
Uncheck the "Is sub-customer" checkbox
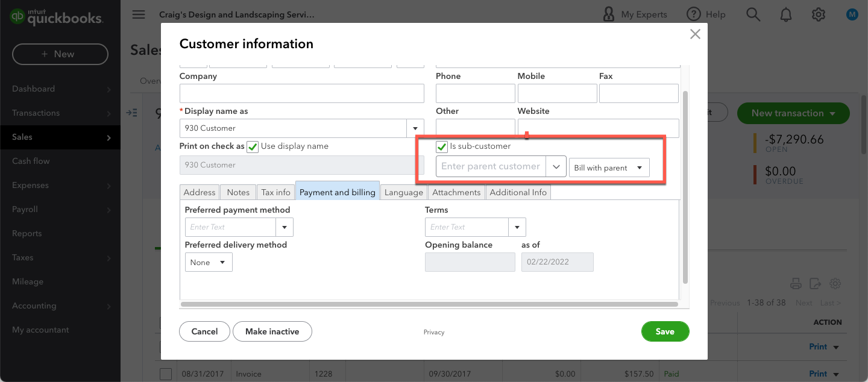click(x=442, y=146)
